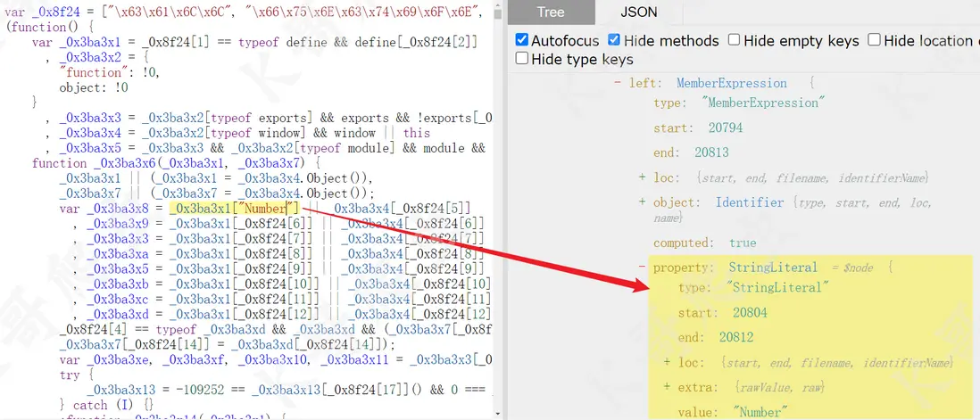Click the var _0x3ba3xe declaration line
This screenshot has width=980, height=420.
tap(276, 360)
